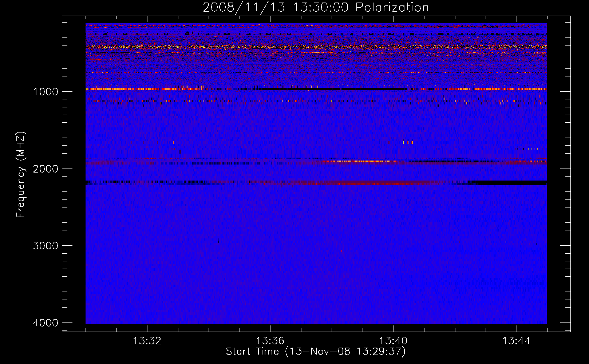Viewport: 589px width, 364px height.
Task: Click the 13:44 time tick label
Action: (x=517, y=341)
